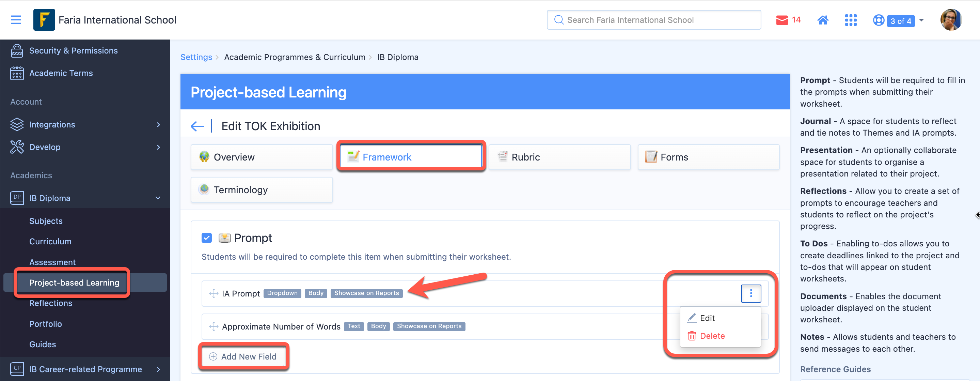Open the IA Prompt three-dot options menu

point(750,293)
